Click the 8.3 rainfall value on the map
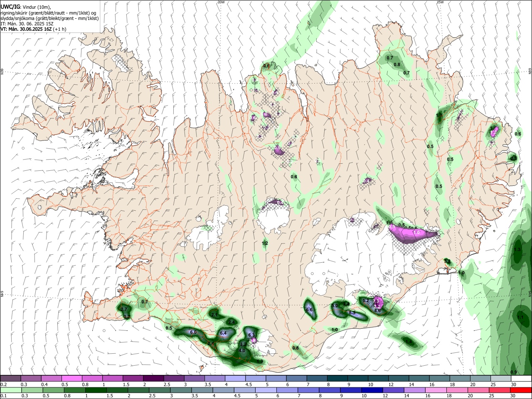 pos(352,313)
